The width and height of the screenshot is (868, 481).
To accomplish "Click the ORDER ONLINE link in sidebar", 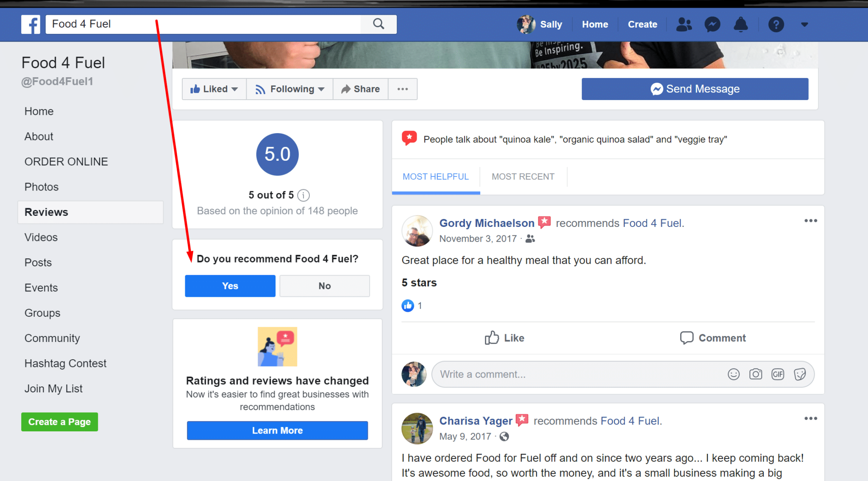I will click(66, 161).
